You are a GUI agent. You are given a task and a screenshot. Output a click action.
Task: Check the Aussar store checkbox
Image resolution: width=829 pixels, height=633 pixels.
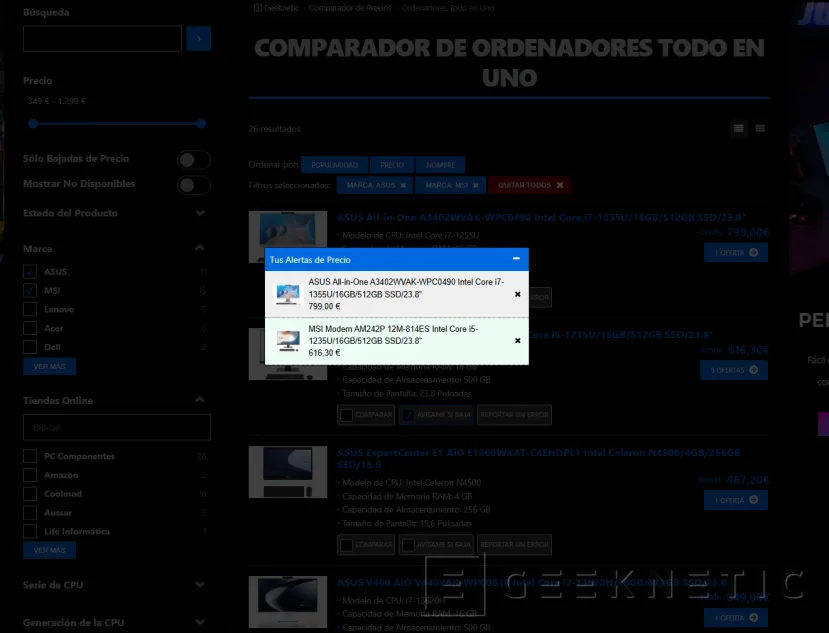(x=30, y=512)
